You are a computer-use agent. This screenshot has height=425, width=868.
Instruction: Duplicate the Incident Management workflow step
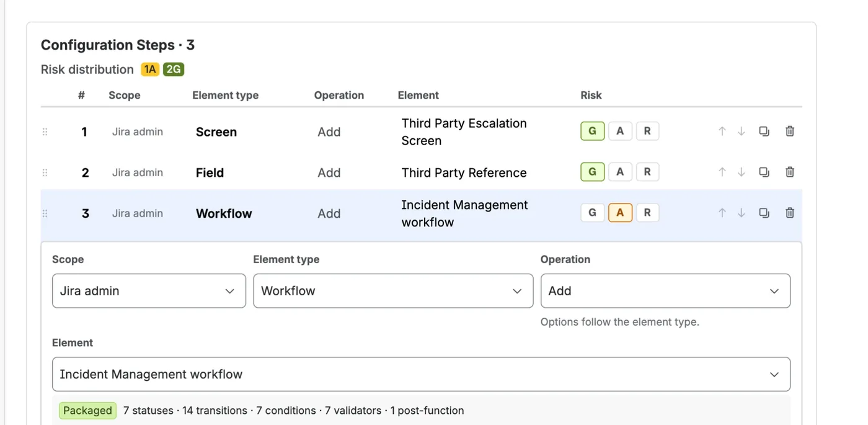coord(764,213)
